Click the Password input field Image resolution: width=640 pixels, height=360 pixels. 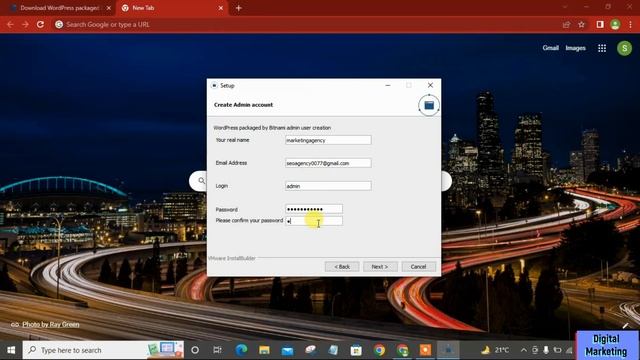(314, 209)
